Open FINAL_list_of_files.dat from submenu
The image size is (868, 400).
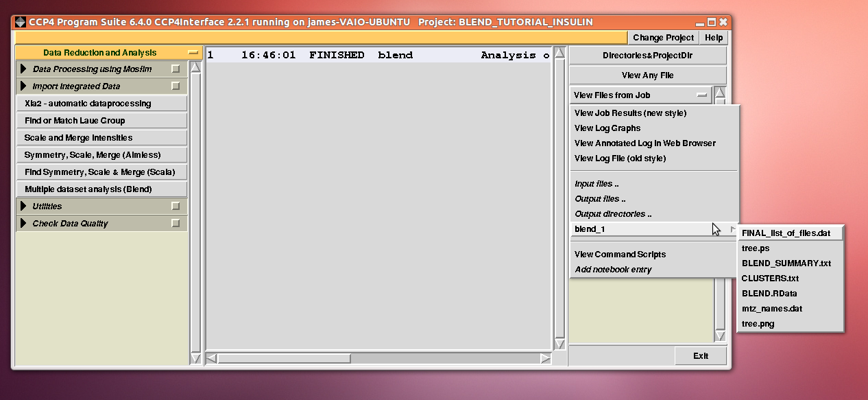pos(786,233)
